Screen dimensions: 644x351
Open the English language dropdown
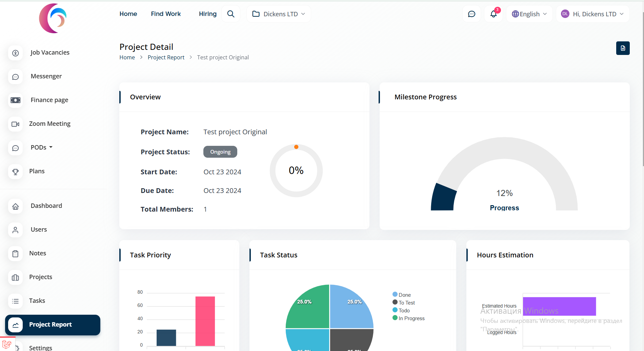click(x=529, y=14)
